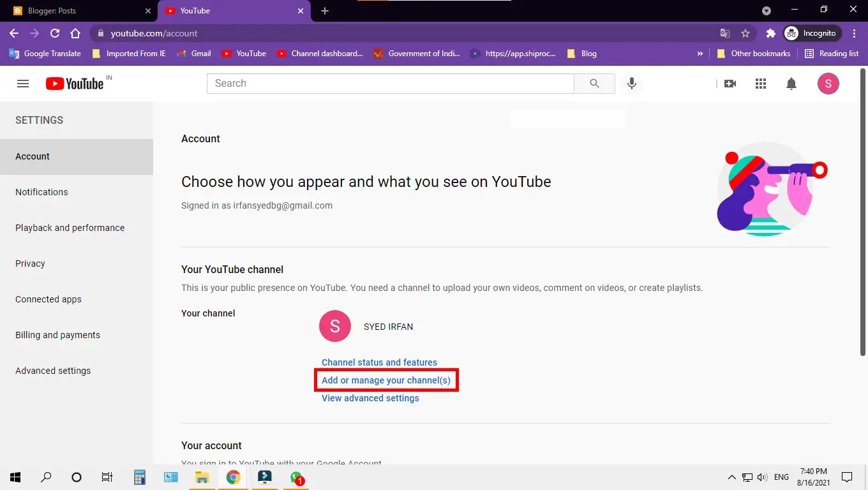Screen dimensions: 868x490
Task: Click the Cortana circle icon
Action: tap(77, 477)
